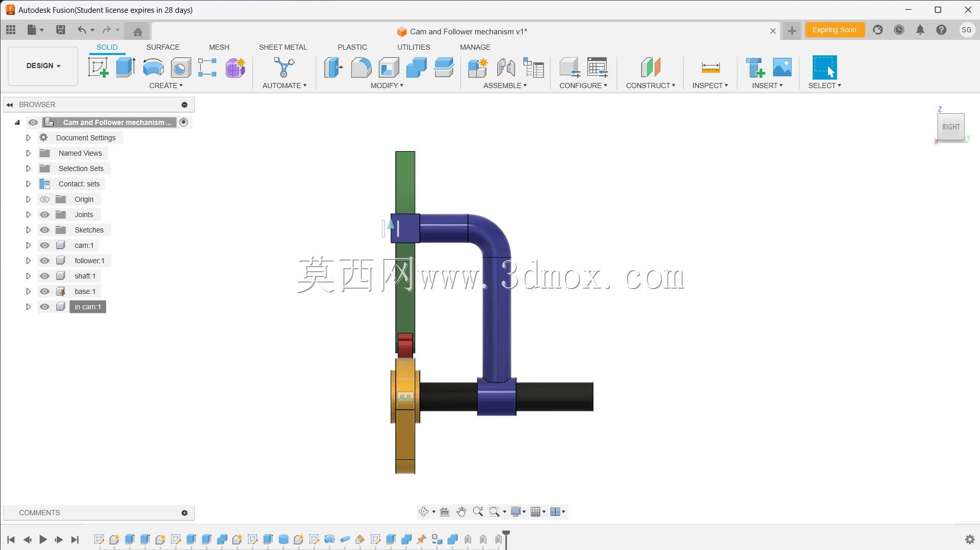Hide the shaft:1 component
This screenshot has height=550, width=980.
[x=45, y=276]
